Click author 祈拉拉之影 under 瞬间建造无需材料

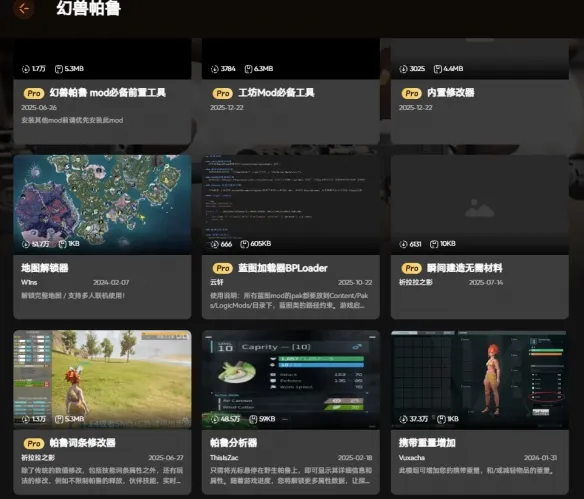[x=416, y=283]
